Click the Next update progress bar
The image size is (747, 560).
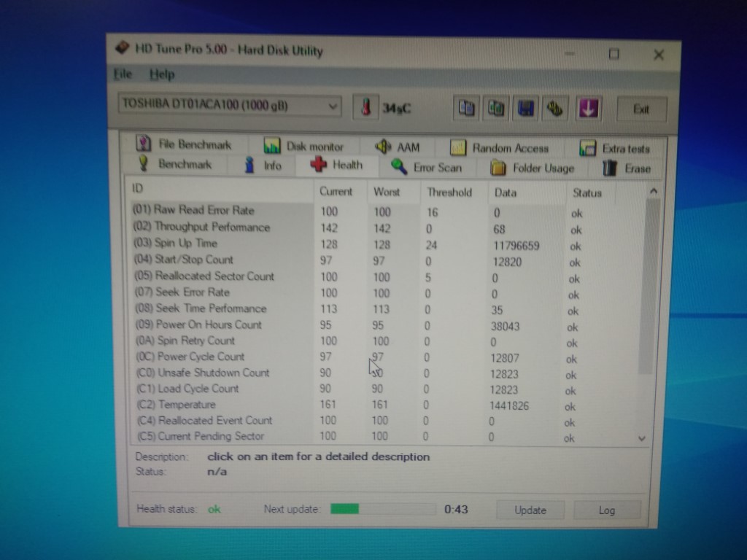point(383,509)
